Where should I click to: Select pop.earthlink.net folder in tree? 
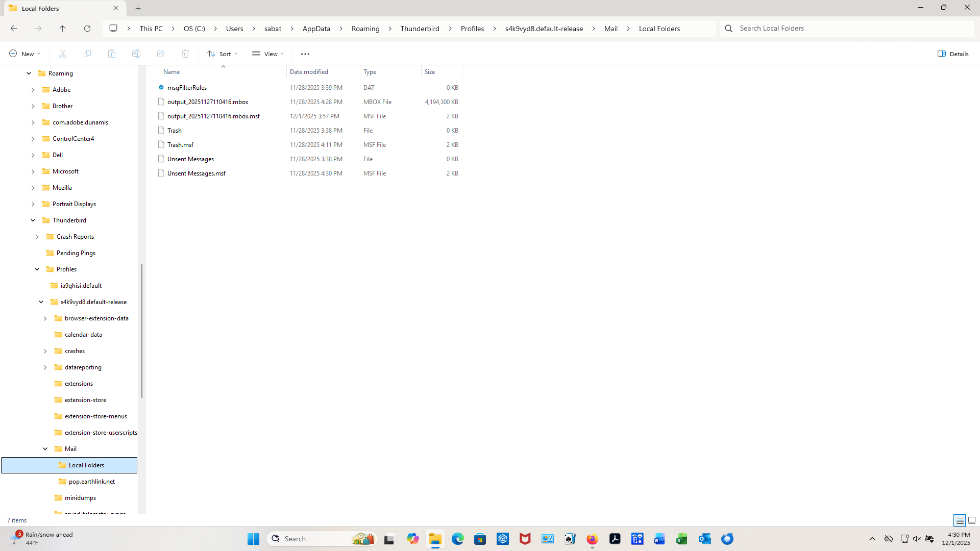pos(91,482)
